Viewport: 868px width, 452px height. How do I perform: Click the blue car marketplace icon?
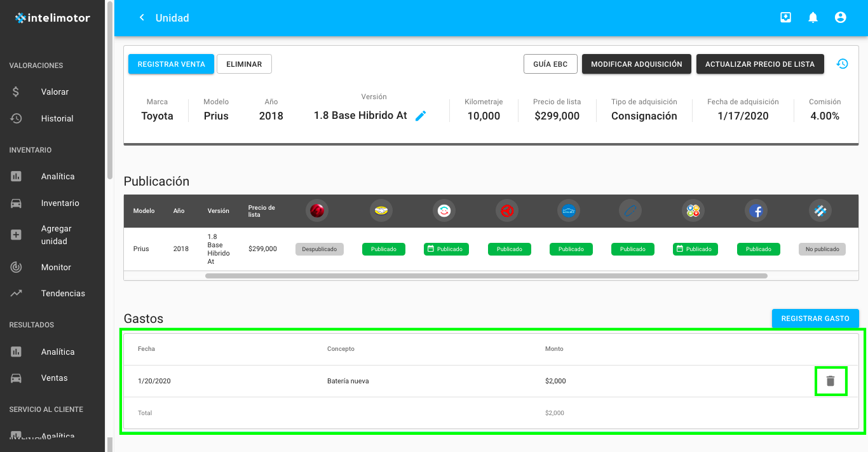click(569, 210)
